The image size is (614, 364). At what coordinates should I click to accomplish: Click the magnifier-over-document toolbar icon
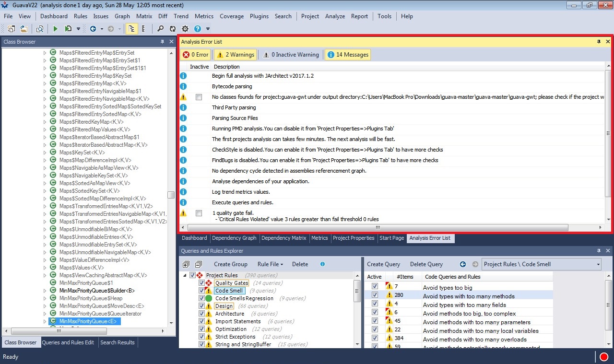coord(40,29)
